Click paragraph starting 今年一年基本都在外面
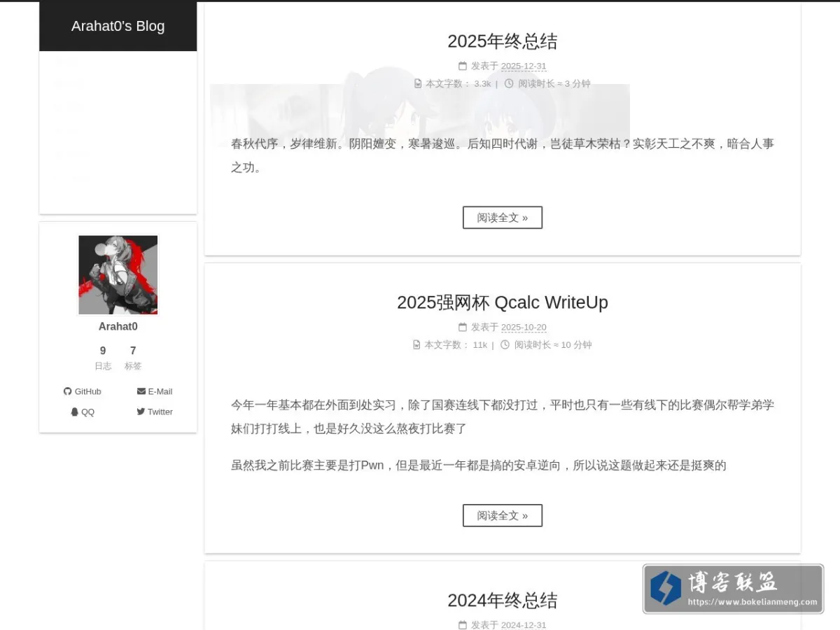The image size is (840, 630). (x=503, y=416)
